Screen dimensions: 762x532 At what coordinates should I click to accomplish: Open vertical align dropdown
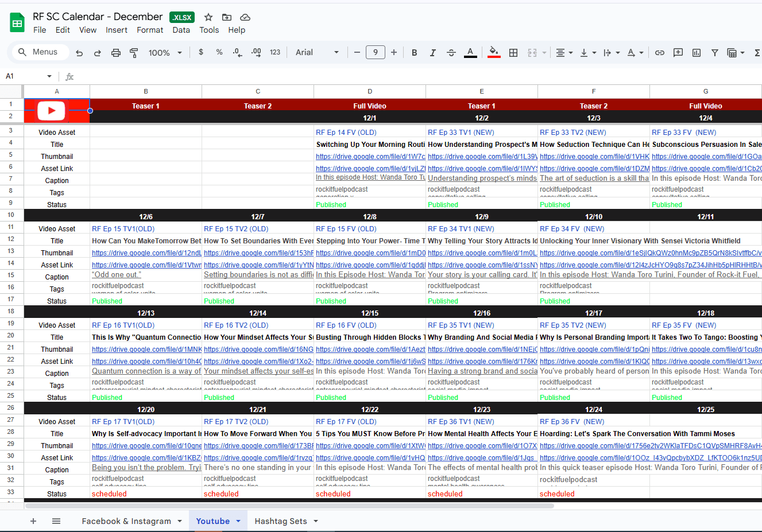[x=588, y=52]
